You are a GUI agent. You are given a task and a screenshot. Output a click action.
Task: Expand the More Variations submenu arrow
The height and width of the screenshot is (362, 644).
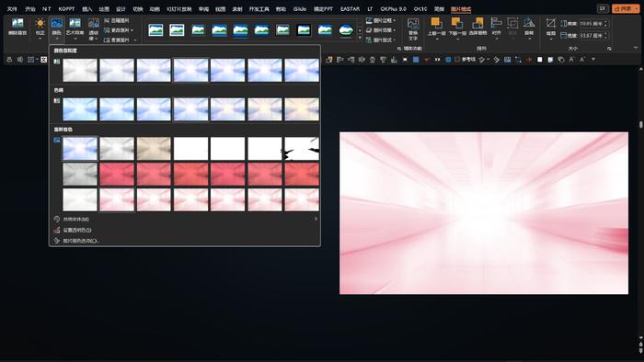point(316,219)
